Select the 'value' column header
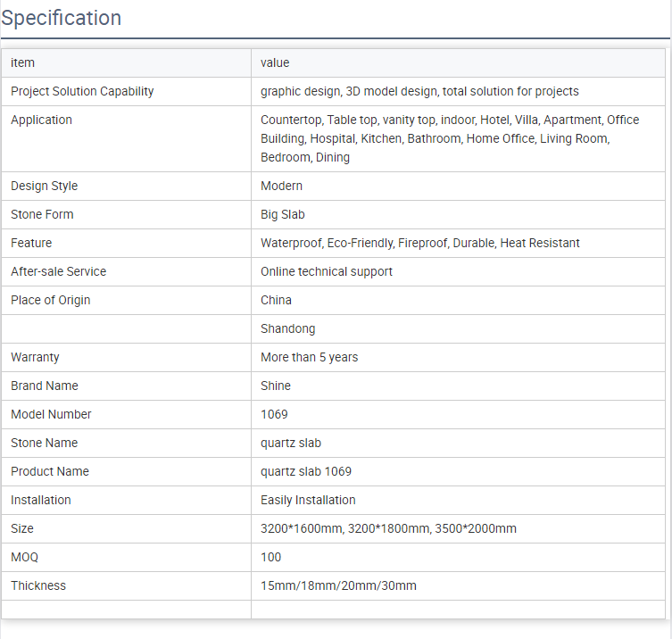 (x=275, y=62)
